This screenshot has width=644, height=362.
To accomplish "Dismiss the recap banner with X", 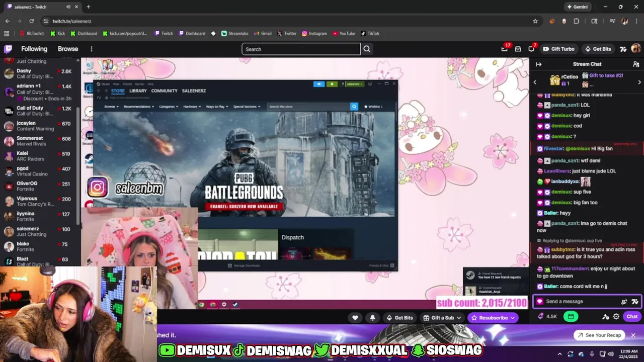I will tap(633, 335).
